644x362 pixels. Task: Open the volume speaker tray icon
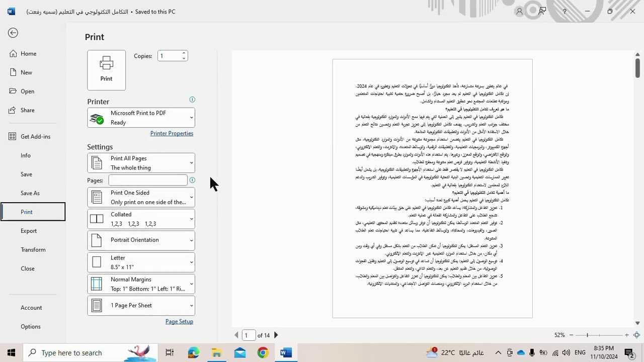tap(566, 353)
